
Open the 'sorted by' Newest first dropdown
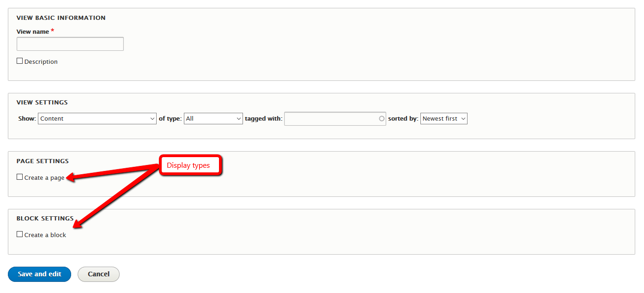443,118
